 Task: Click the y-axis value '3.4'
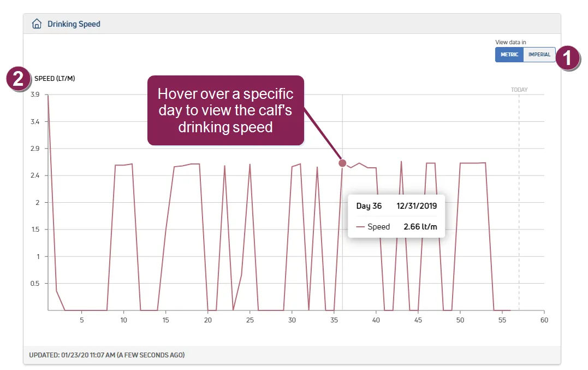[35, 121]
